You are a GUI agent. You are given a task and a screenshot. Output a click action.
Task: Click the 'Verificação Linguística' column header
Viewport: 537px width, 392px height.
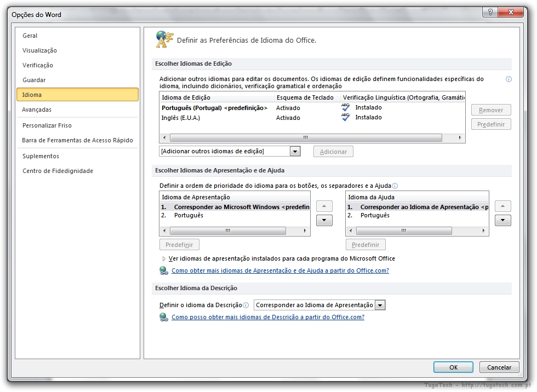pyautogui.click(x=403, y=97)
